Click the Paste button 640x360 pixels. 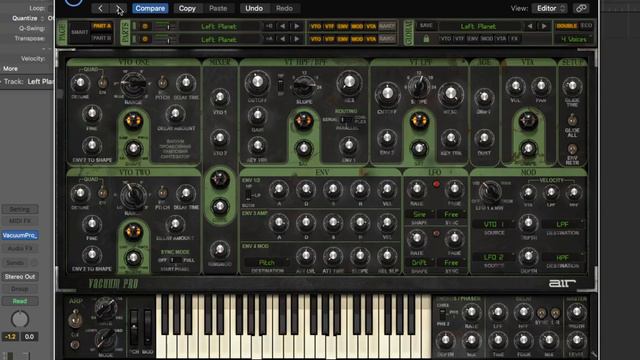coord(218,8)
